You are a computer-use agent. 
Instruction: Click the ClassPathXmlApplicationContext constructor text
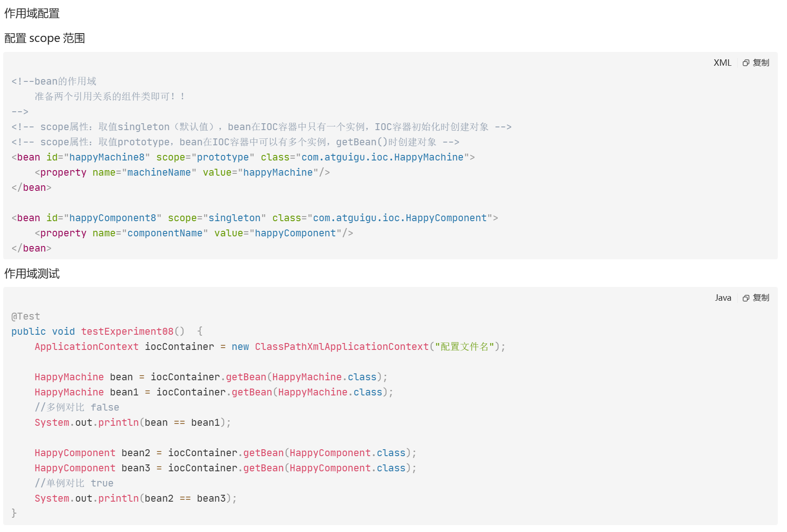pyautogui.click(x=342, y=347)
